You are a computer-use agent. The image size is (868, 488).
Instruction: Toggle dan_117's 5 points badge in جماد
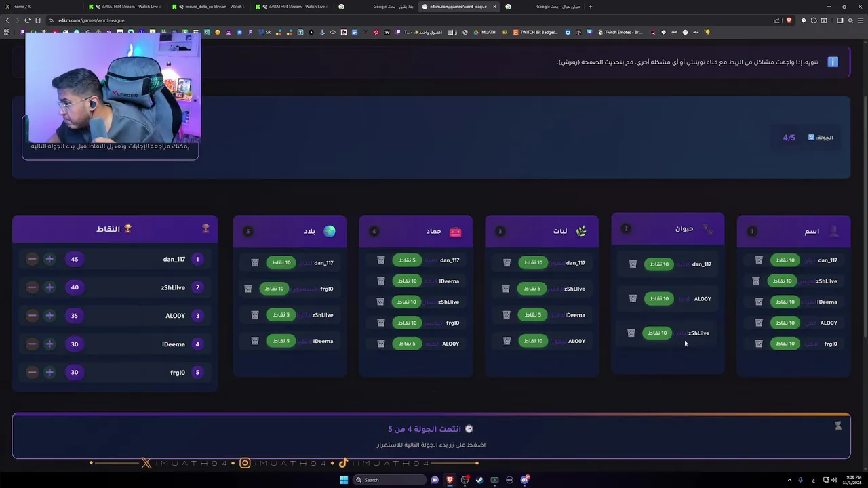[x=407, y=260]
